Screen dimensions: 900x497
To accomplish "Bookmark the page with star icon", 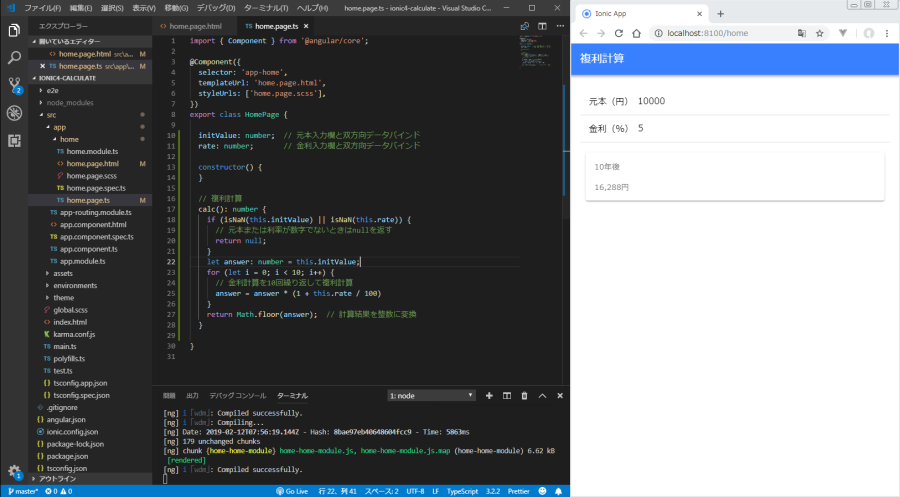I will pyautogui.click(x=820, y=33).
